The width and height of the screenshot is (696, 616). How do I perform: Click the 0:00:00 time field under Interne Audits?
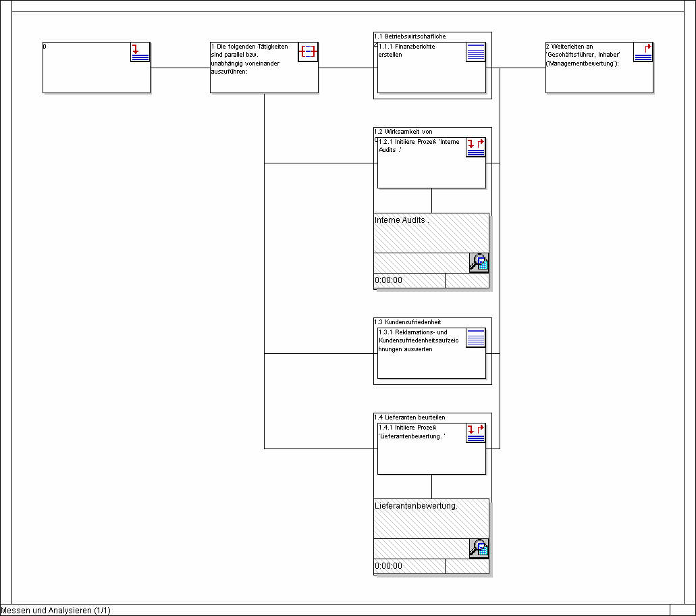(x=389, y=280)
